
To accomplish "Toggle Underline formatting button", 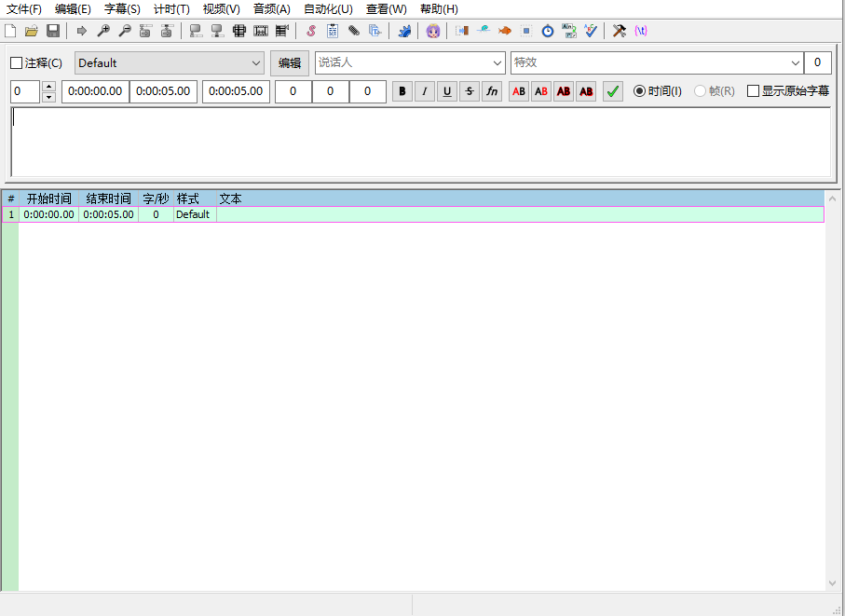I will click(x=447, y=91).
